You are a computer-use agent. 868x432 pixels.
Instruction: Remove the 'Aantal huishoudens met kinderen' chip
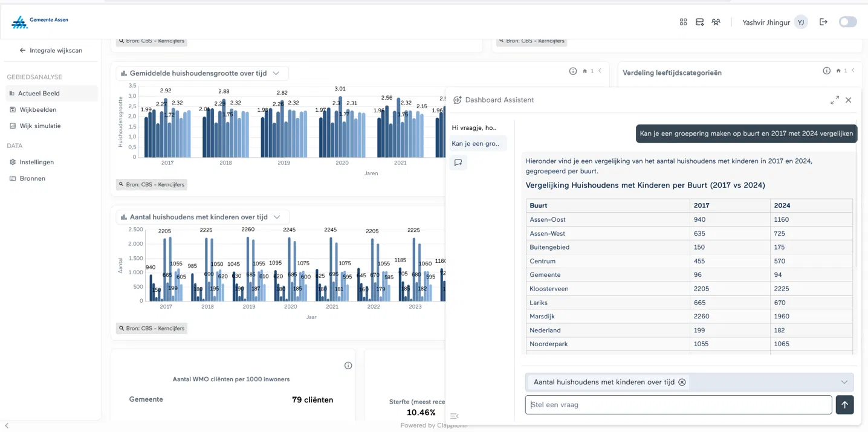(x=682, y=382)
